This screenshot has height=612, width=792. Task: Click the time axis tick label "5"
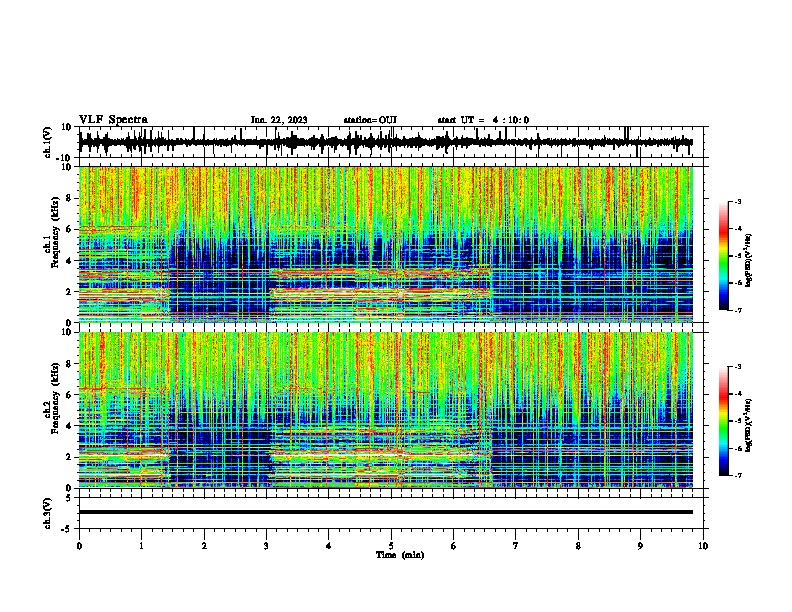pos(391,546)
